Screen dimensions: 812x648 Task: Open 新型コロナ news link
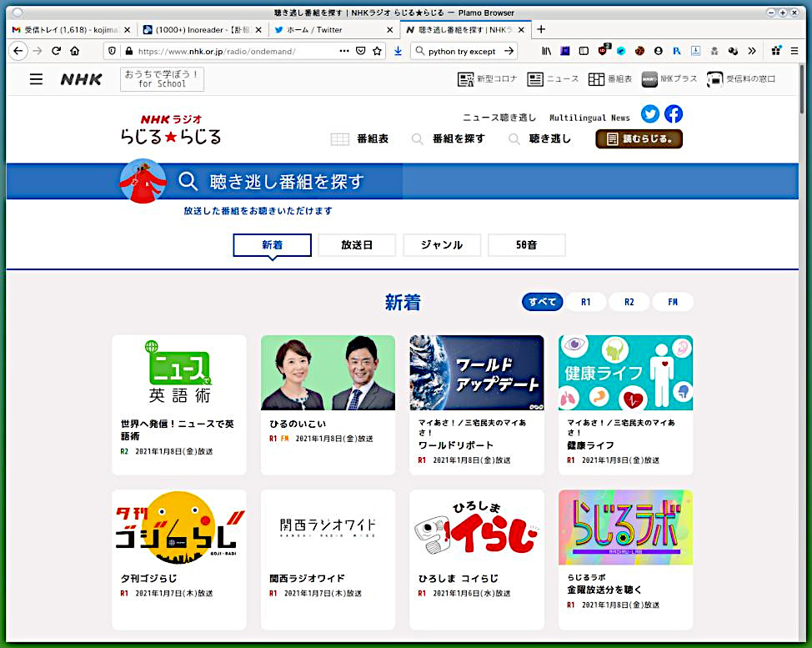pyautogui.click(x=488, y=78)
